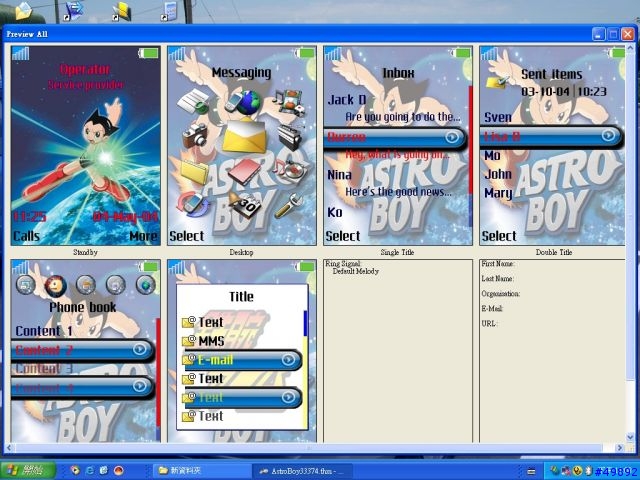Select the Content 4 row in Phone book
Image resolution: width=640 pixels, height=480 pixels.
pyautogui.click(x=83, y=387)
